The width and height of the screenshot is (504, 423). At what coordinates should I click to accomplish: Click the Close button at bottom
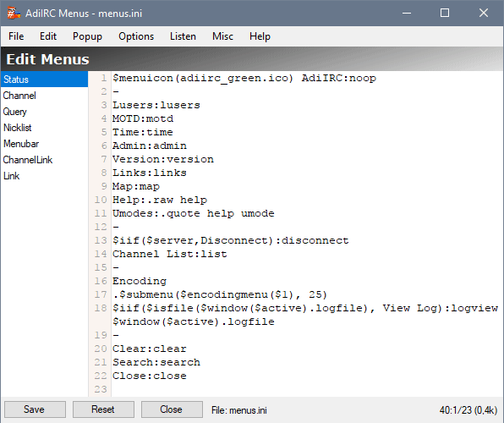click(172, 409)
